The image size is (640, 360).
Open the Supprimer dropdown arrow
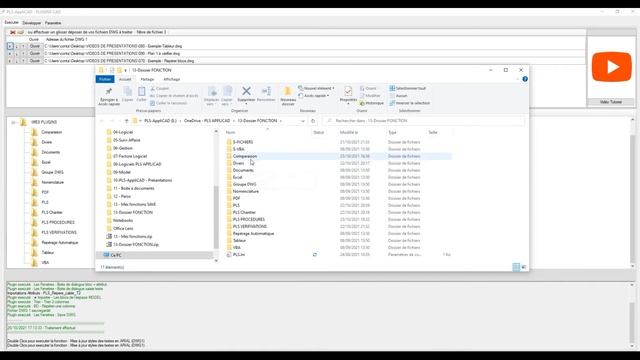pyautogui.click(x=246, y=104)
